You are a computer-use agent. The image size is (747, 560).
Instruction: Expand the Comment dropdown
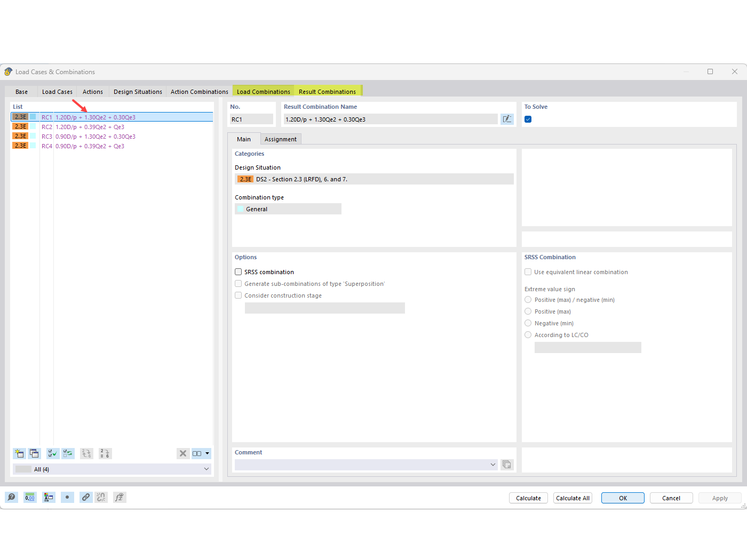[x=493, y=465]
